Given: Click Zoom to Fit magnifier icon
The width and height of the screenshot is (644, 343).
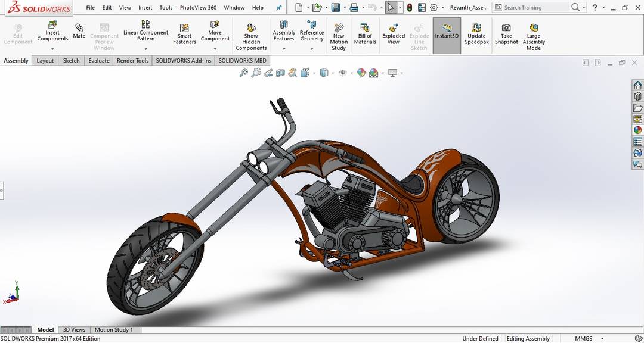Looking at the screenshot, I should (243, 73).
